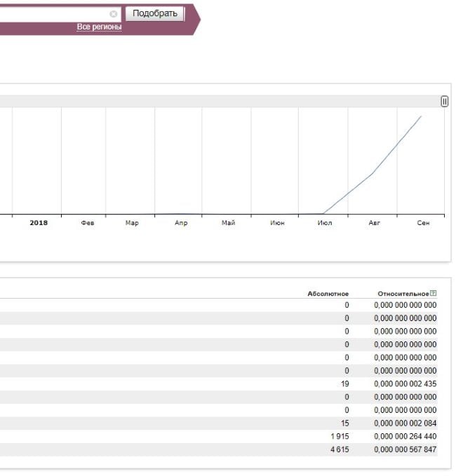Click the chart range handle icon
Image resolution: width=456 pixels, height=476 pixels.
444,102
